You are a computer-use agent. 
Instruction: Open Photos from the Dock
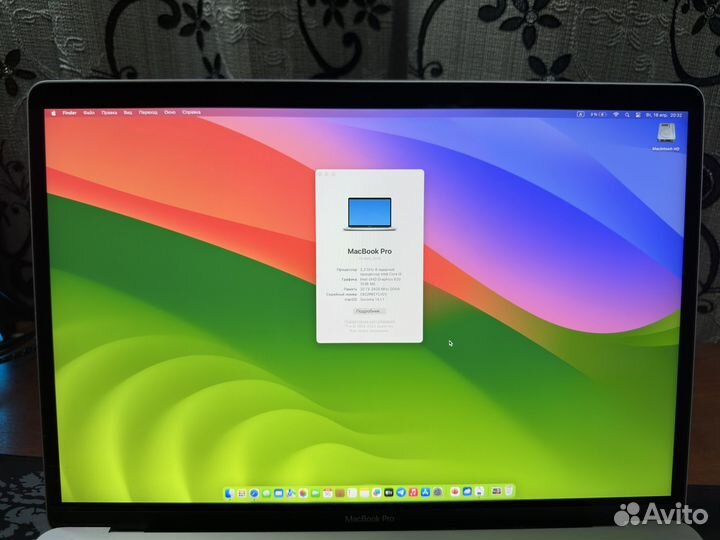tap(303, 493)
